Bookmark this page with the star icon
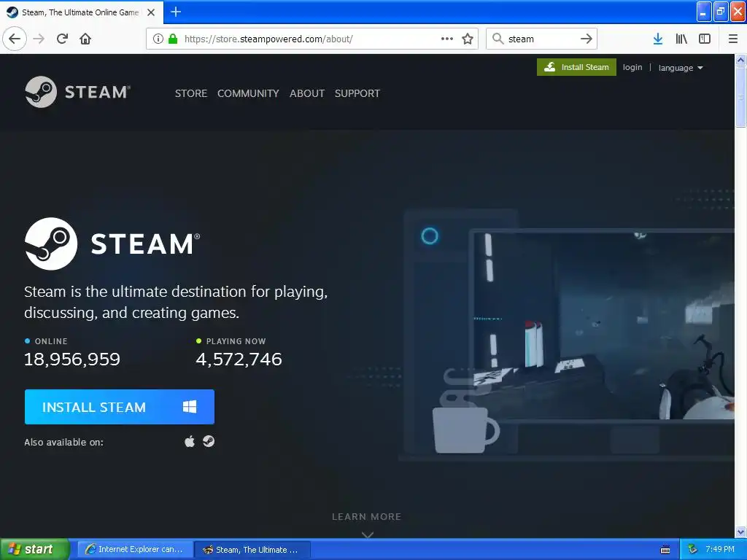 click(x=468, y=39)
